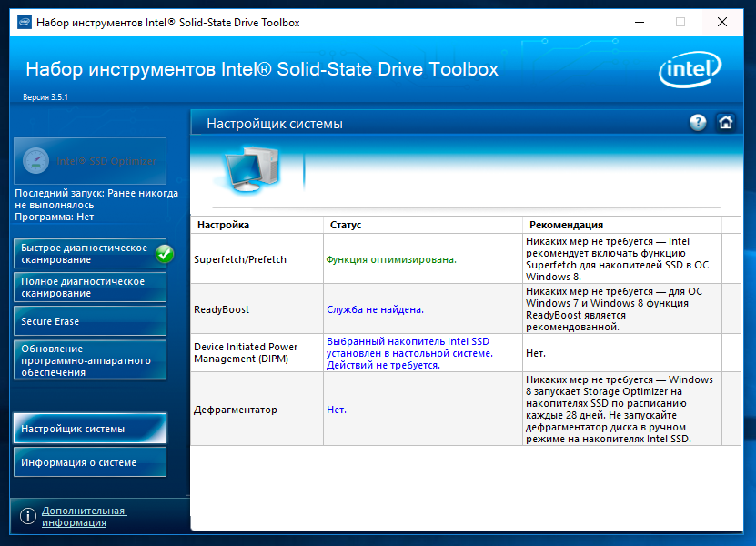756x546 pixels.
Task: Click the gauge icon on Intel SSD Optimizer
Action: click(35, 161)
